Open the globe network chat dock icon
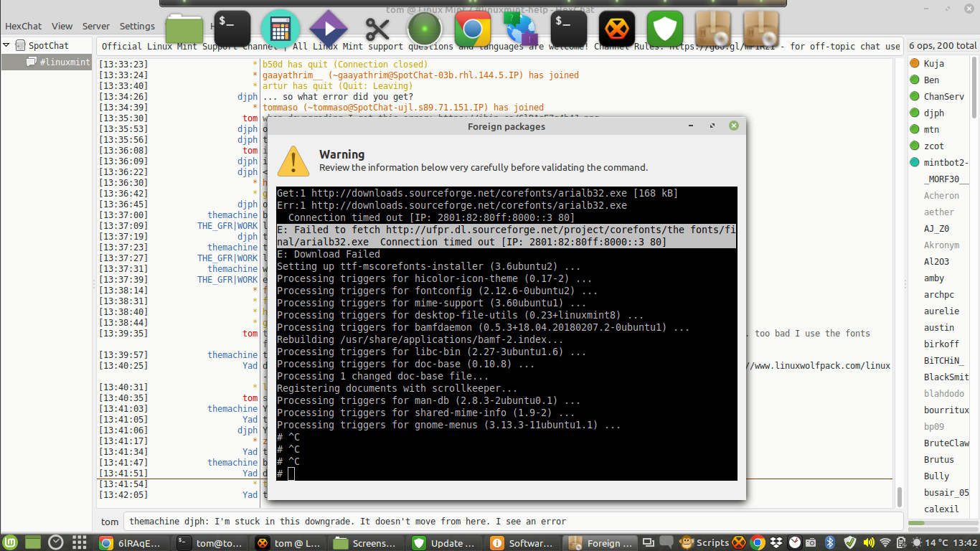This screenshot has width=980, height=551. (521, 29)
